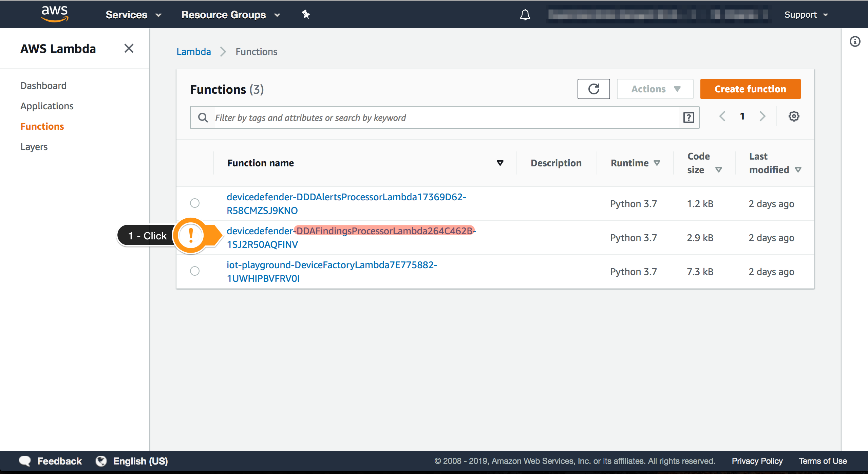This screenshot has height=474, width=868.
Task: Click the 1.2 kB code size cell
Action: click(700, 204)
